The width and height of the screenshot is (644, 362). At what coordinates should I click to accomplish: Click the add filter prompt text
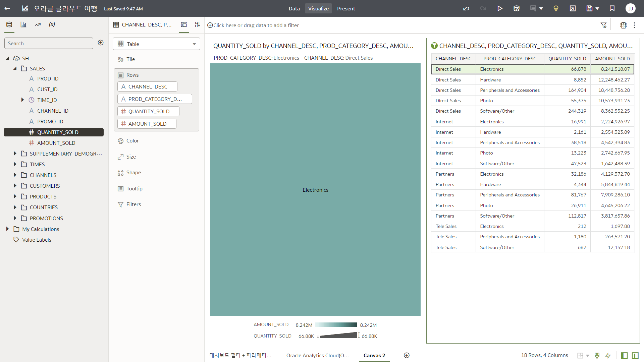256,25
